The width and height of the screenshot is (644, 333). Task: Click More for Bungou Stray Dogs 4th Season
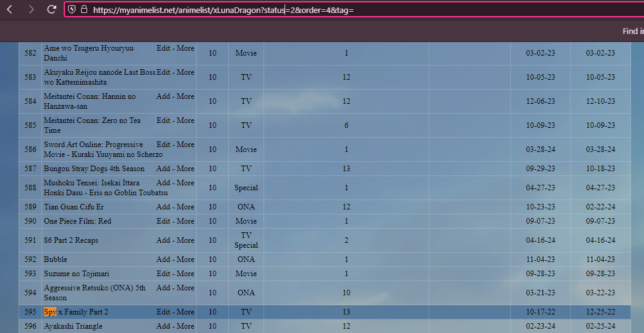pyautogui.click(x=185, y=169)
